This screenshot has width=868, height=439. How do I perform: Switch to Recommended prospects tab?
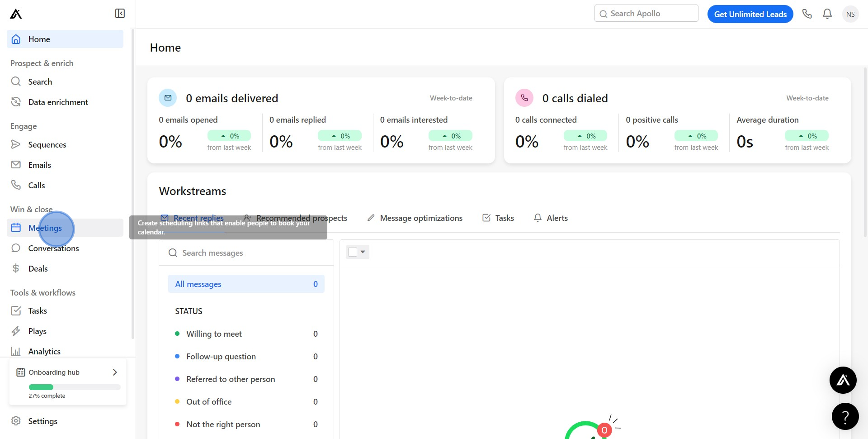pos(295,218)
